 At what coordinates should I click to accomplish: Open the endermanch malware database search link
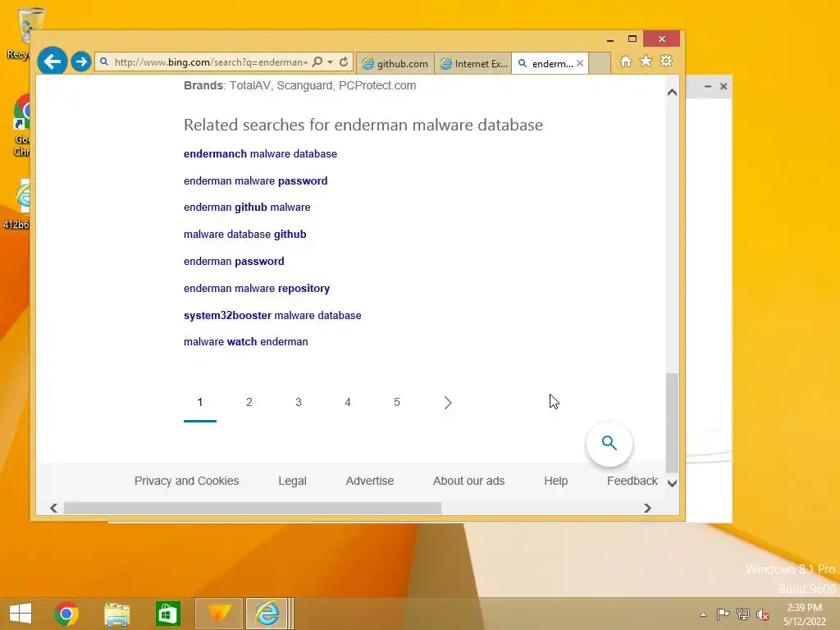point(260,153)
